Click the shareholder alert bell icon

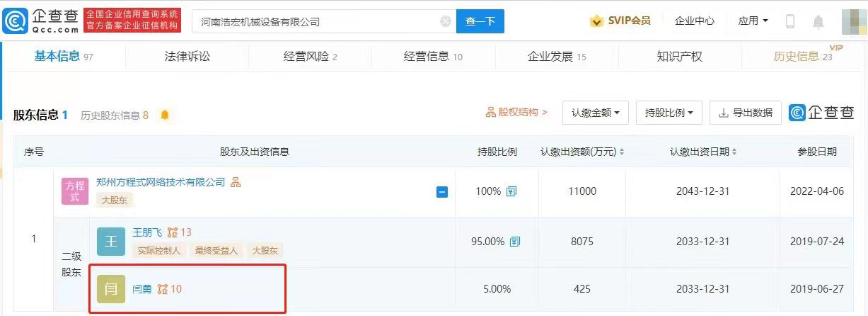point(165,115)
